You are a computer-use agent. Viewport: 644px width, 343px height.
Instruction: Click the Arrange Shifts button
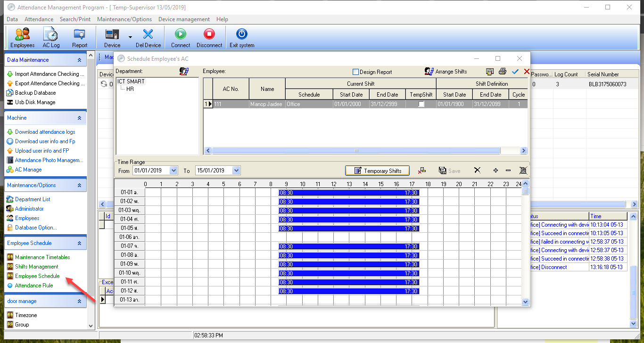(x=446, y=72)
